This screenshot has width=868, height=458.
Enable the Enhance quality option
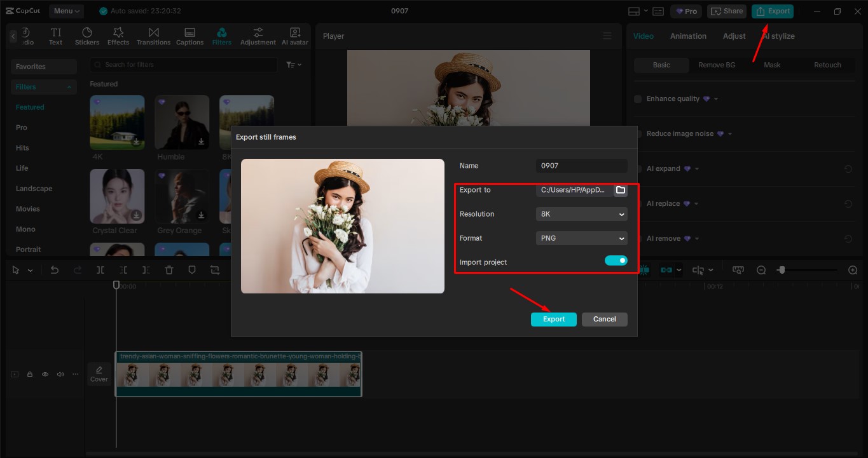point(637,98)
